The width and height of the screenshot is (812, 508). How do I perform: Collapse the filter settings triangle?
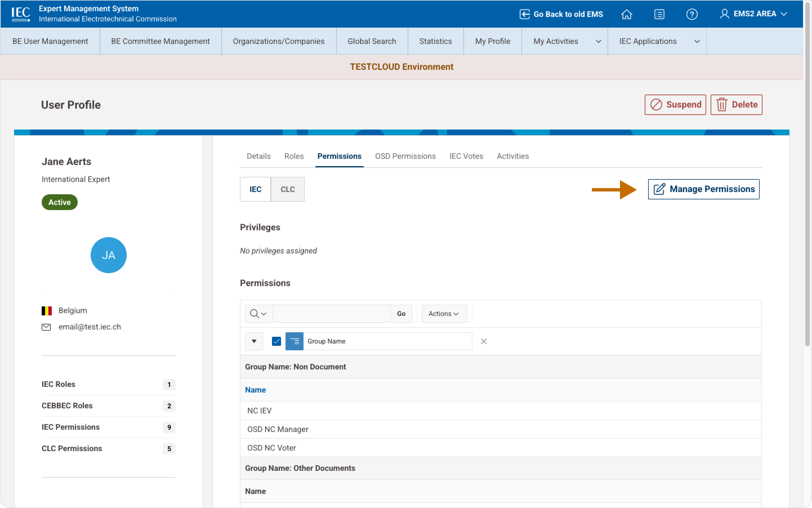point(254,341)
